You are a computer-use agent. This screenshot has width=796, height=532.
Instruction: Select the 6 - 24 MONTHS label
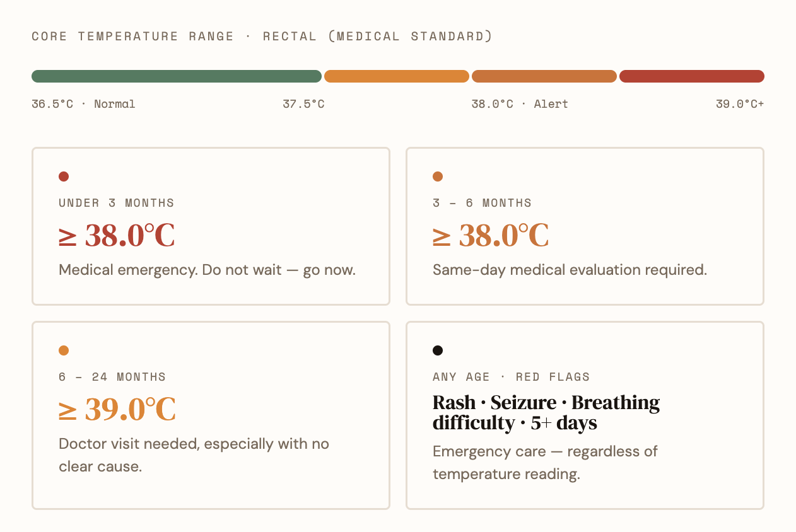(112, 377)
